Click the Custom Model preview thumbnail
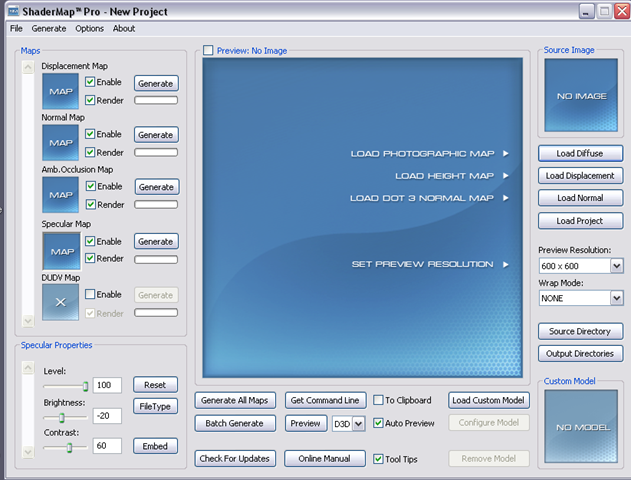The width and height of the screenshot is (631, 480). coord(581,427)
